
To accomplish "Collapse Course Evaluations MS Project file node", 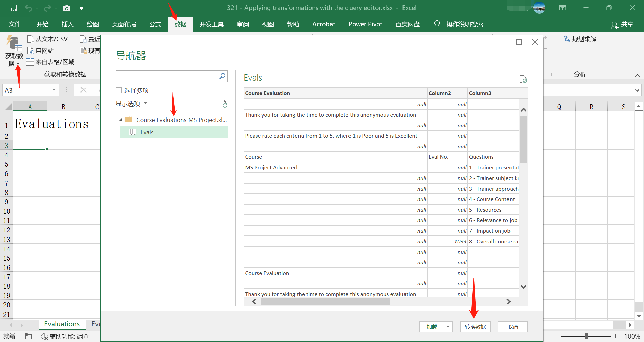I will click(x=121, y=120).
